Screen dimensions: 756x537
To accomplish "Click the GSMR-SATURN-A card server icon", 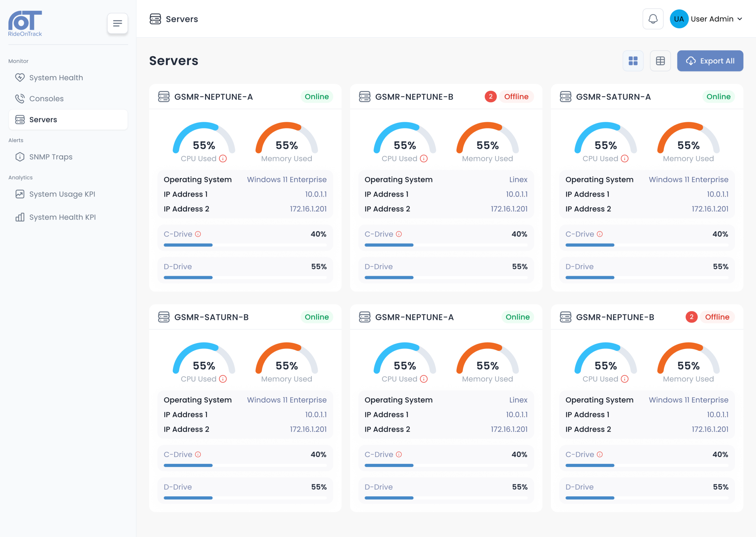I will (x=566, y=96).
